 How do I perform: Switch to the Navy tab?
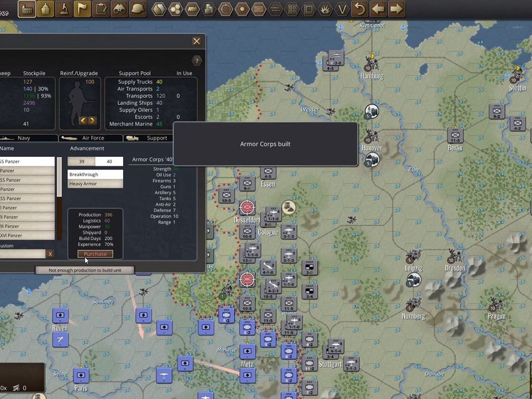(29, 138)
